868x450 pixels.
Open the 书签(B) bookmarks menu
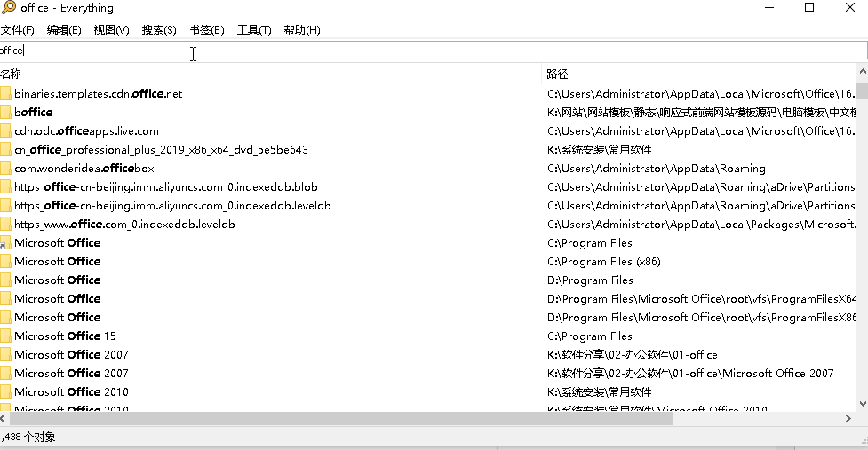(x=207, y=30)
